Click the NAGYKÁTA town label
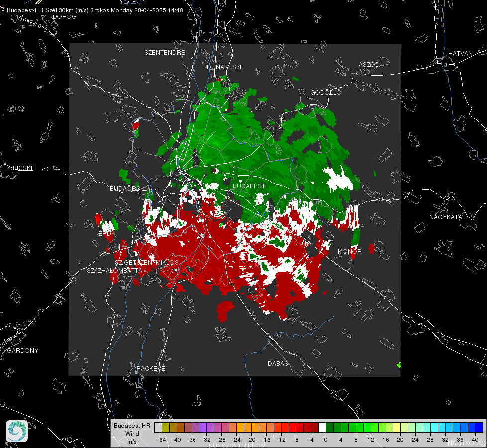 446,217
